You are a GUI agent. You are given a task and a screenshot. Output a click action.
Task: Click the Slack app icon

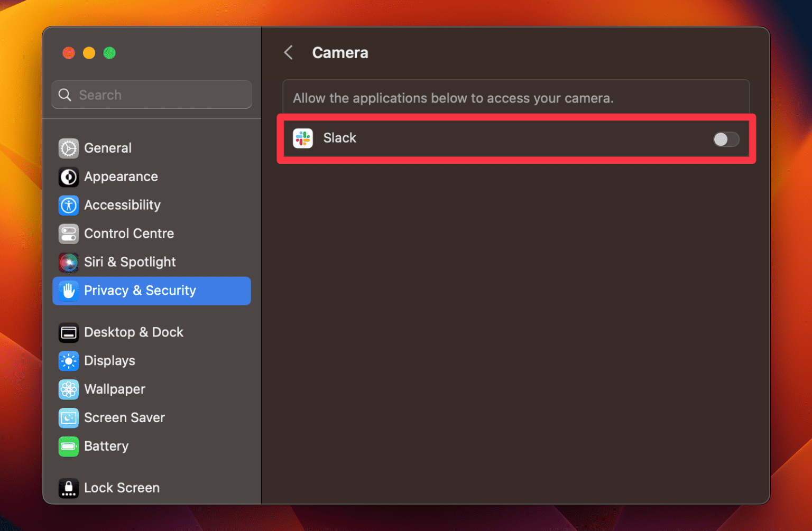point(303,138)
